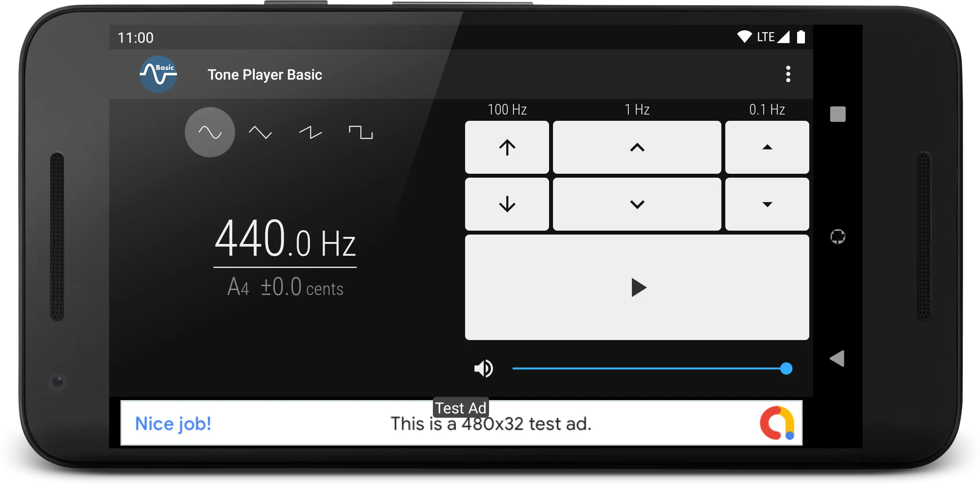Select the triangle waveform
980x484 pixels.
[x=260, y=132]
